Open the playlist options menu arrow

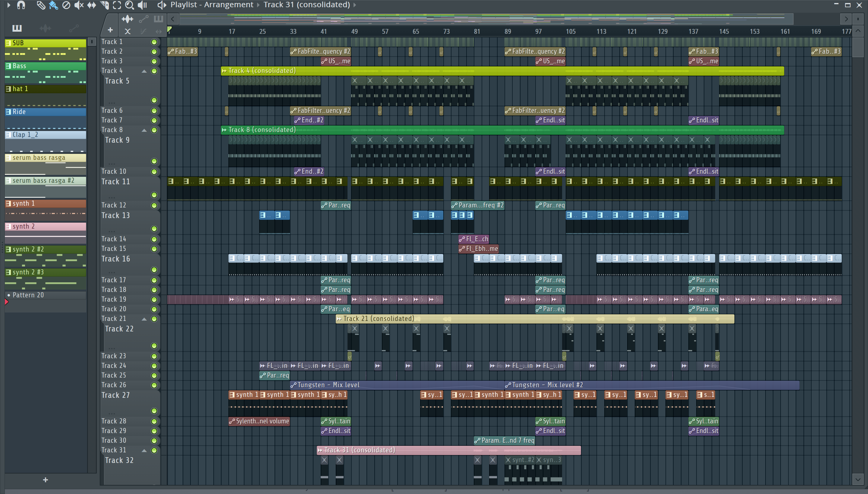[x=8, y=5]
